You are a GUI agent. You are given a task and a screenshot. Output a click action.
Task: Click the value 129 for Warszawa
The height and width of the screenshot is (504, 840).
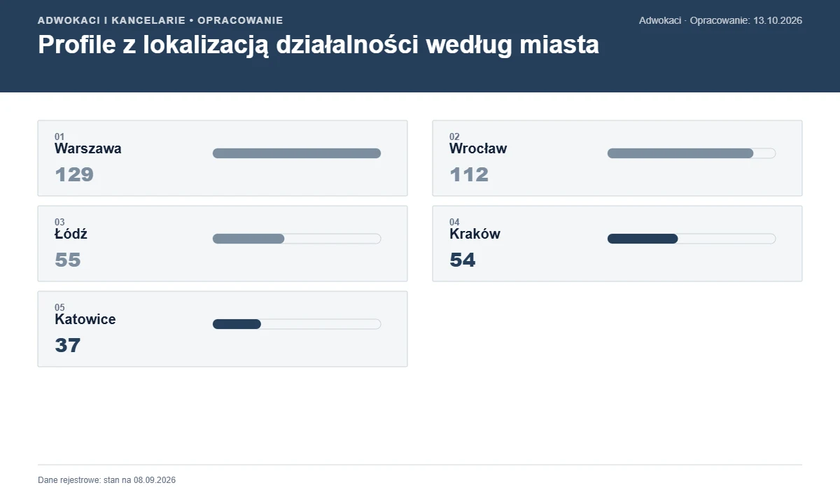74,174
